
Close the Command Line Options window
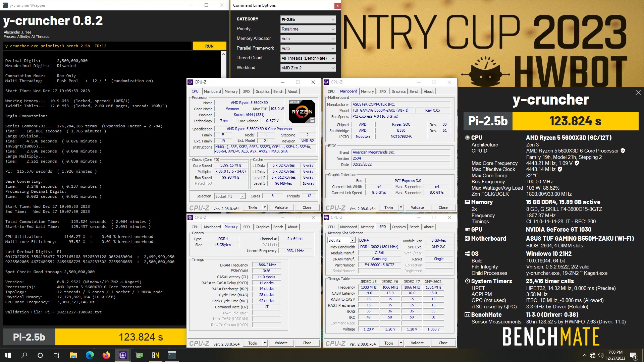coord(337,5)
